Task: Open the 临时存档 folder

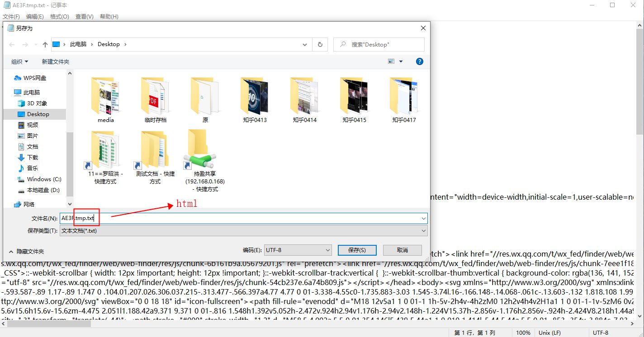Action: point(155,100)
